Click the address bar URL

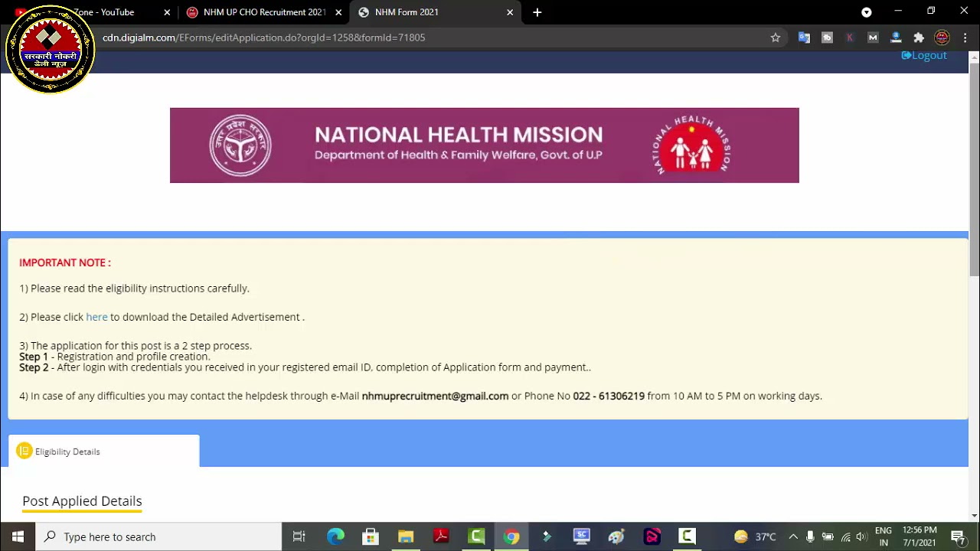coord(263,37)
